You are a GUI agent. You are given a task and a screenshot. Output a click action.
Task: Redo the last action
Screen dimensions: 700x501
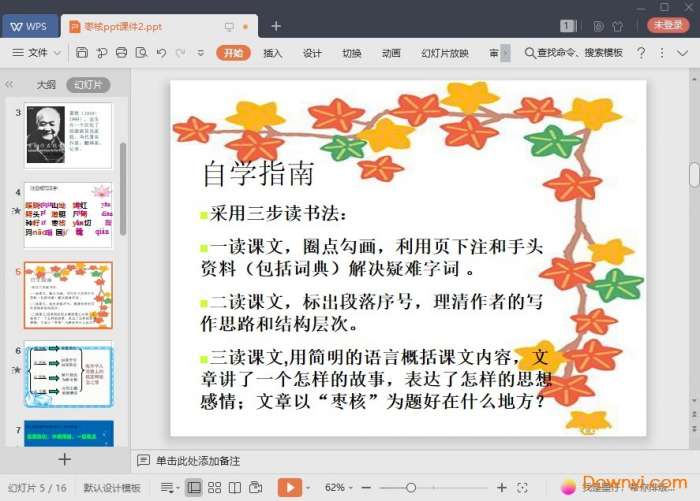click(x=180, y=53)
